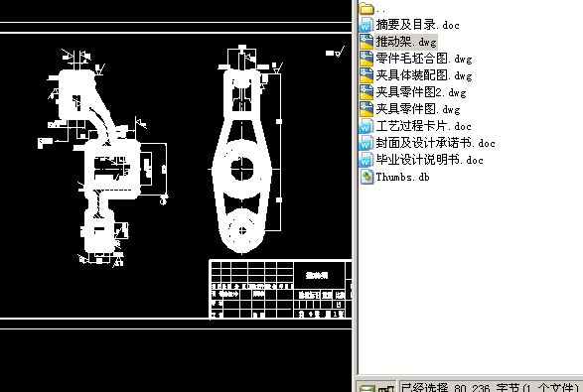Click the Word icon of 毕业设计说明书.doc
This screenshot has width=583, height=392.
pyautogui.click(x=365, y=160)
